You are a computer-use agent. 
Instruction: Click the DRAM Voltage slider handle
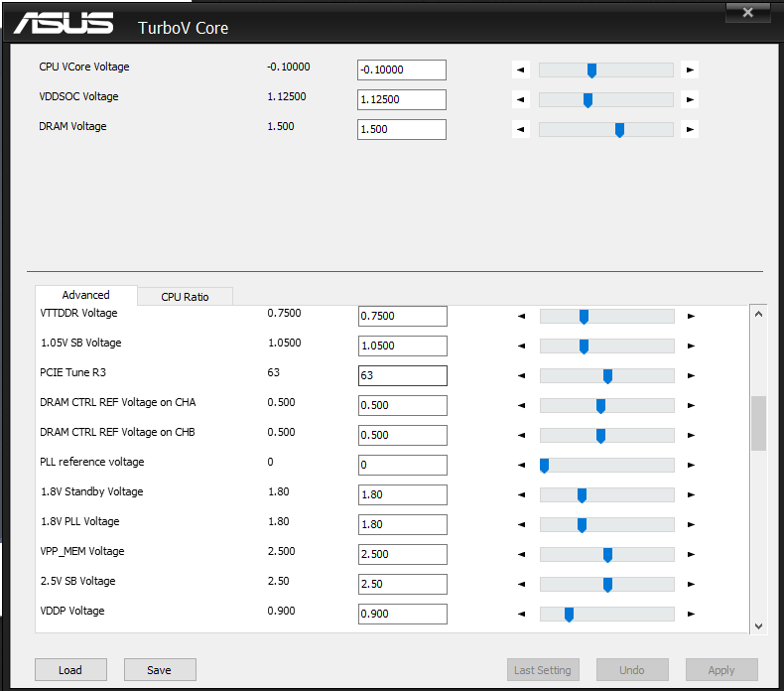pos(619,130)
